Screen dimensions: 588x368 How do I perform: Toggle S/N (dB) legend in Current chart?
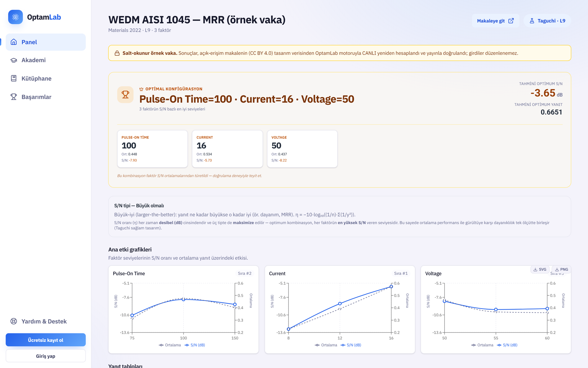pos(351,345)
